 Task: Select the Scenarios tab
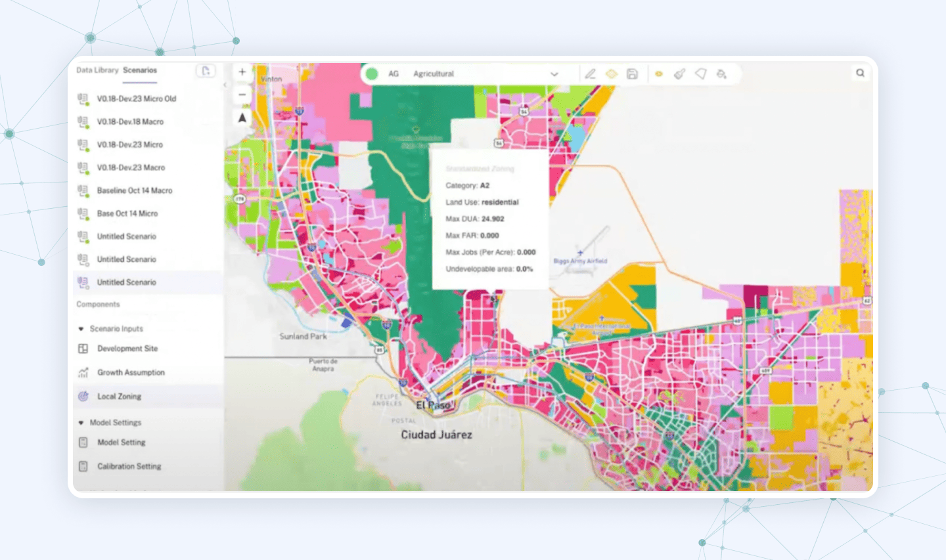140,70
